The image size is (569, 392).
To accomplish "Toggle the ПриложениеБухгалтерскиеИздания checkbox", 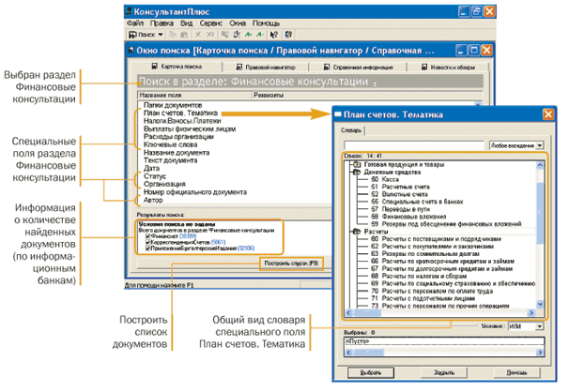I will pos(147,249).
